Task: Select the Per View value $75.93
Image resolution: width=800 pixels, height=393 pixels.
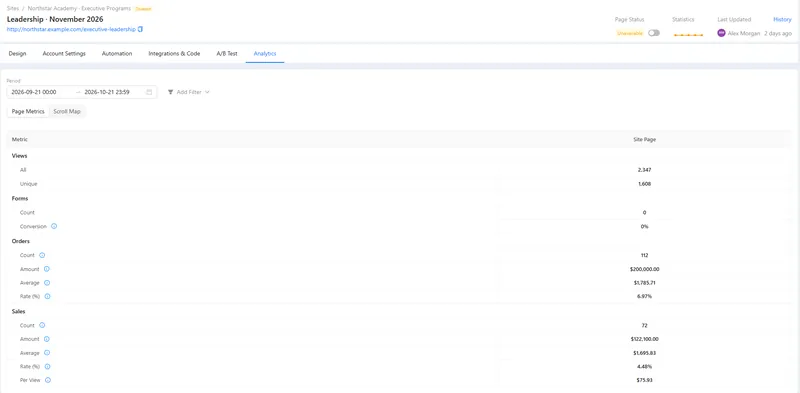Action: click(644, 380)
